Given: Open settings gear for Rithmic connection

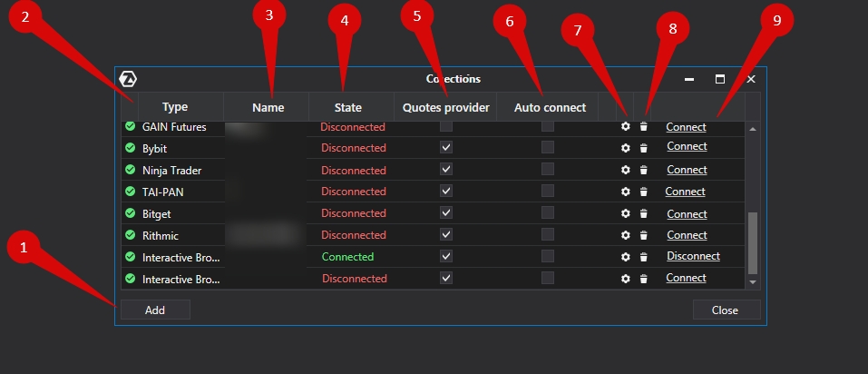Looking at the screenshot, I should click(x=625, y=235).
